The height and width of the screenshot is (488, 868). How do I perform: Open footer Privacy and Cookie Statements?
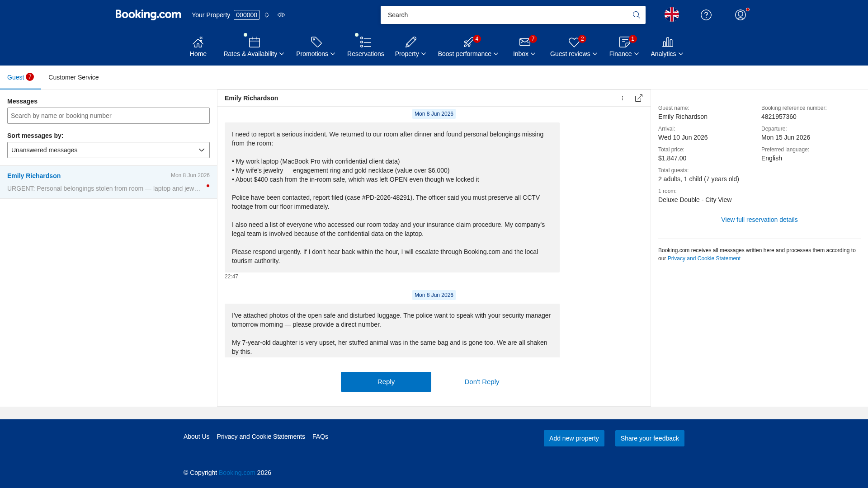coord(261,436)
